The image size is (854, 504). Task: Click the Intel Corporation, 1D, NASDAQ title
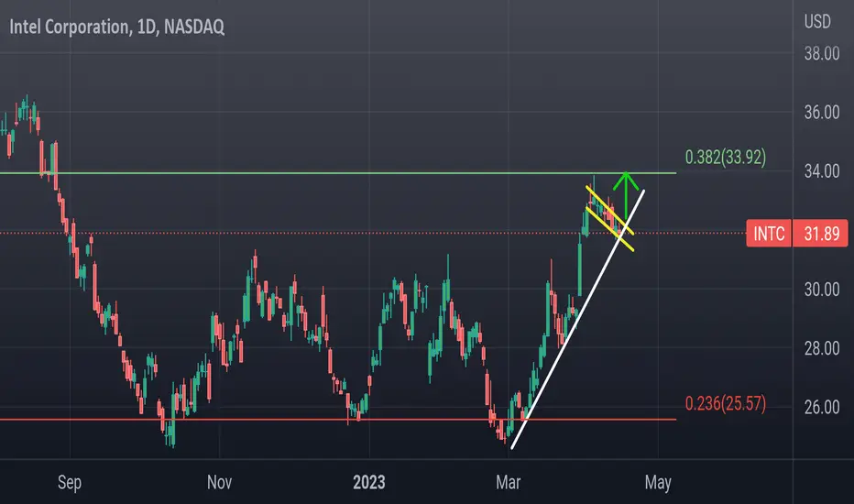[116, 27]
